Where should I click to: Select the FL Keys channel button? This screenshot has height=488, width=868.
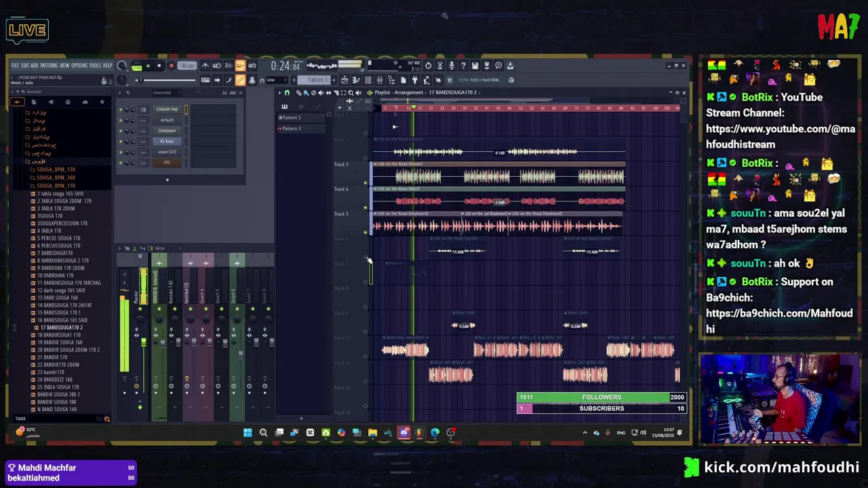167,141
